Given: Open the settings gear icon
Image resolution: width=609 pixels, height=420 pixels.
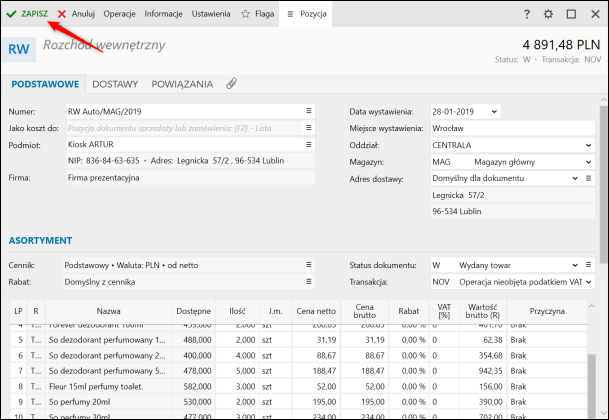Looking at the screenshot, I should [x=548, y=15].
